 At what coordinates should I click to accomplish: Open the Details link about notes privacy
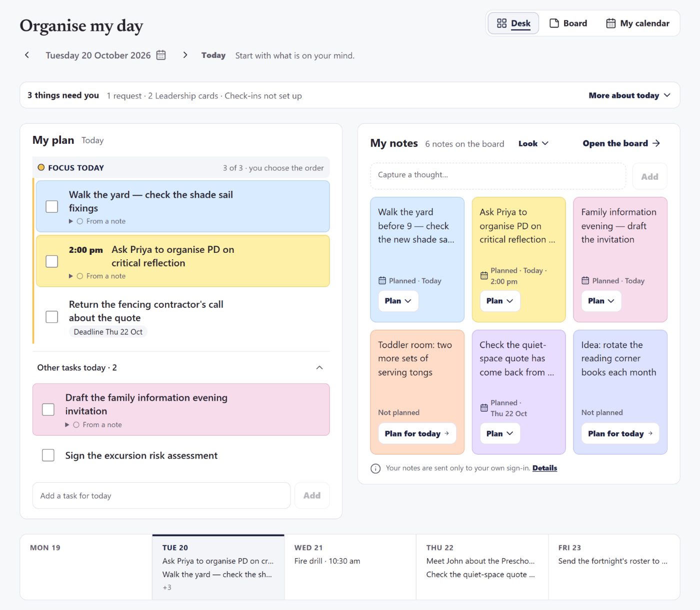[544, 468]
